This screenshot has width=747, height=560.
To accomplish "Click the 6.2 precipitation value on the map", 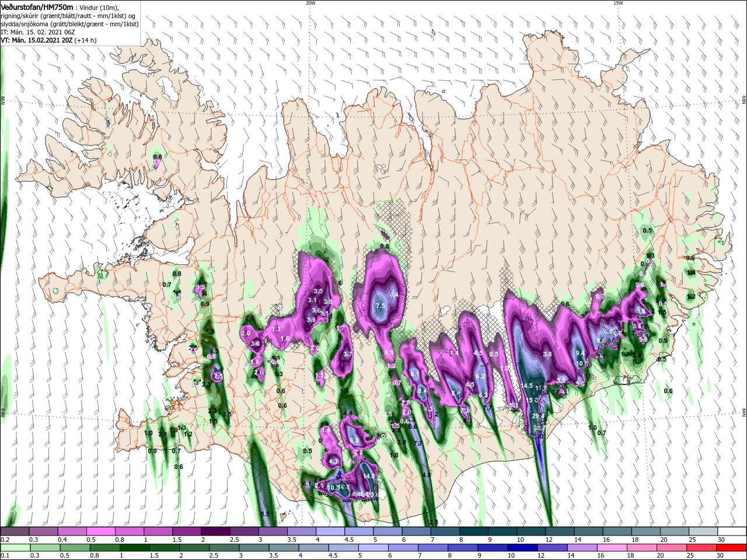I will click(481, 376).
